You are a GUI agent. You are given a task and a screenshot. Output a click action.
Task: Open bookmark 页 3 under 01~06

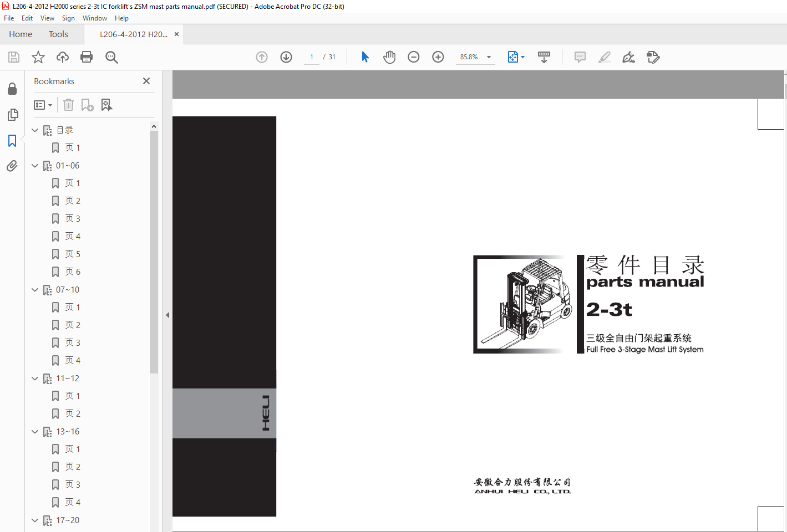tap(73, 219)
